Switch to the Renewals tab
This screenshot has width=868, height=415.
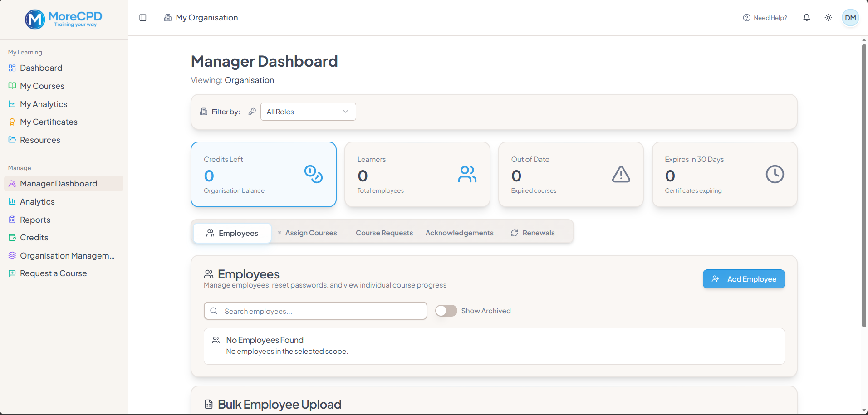tap(533, 233)
